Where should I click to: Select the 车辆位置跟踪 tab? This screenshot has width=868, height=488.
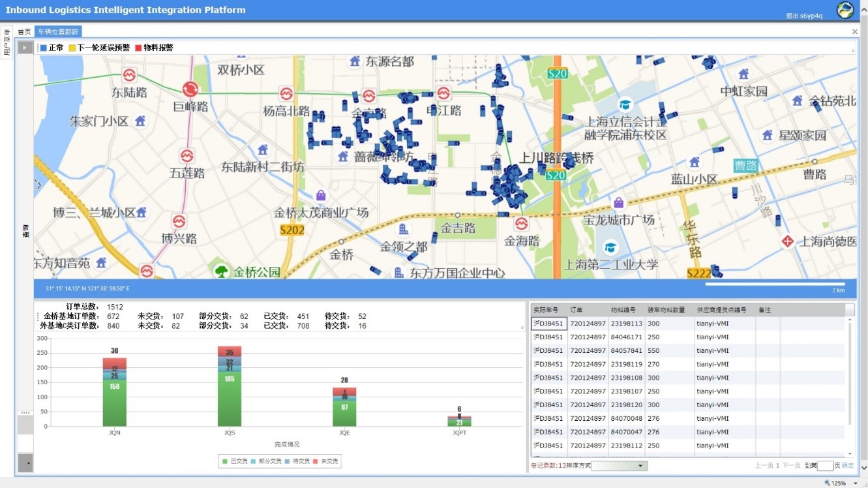(58, 31)
